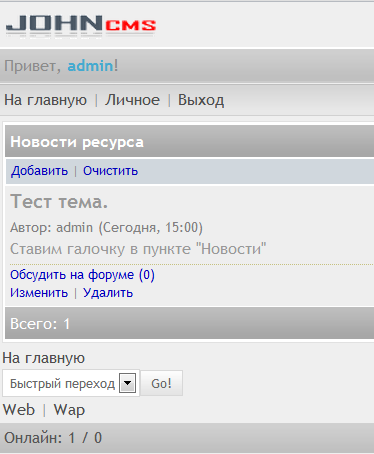The width and height of the screenshot is (374, 454).
Task: Click the Go! button
Action: pos(161,383)
